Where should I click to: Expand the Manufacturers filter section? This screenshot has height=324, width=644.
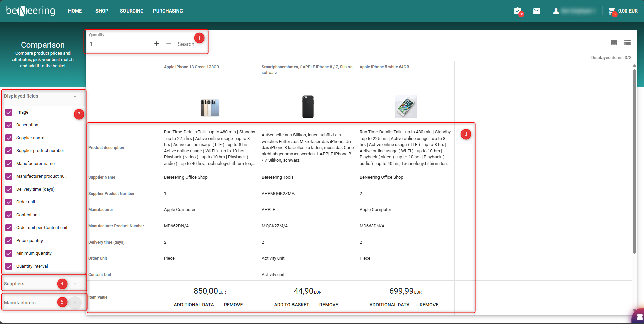click(x=75, y=303)
